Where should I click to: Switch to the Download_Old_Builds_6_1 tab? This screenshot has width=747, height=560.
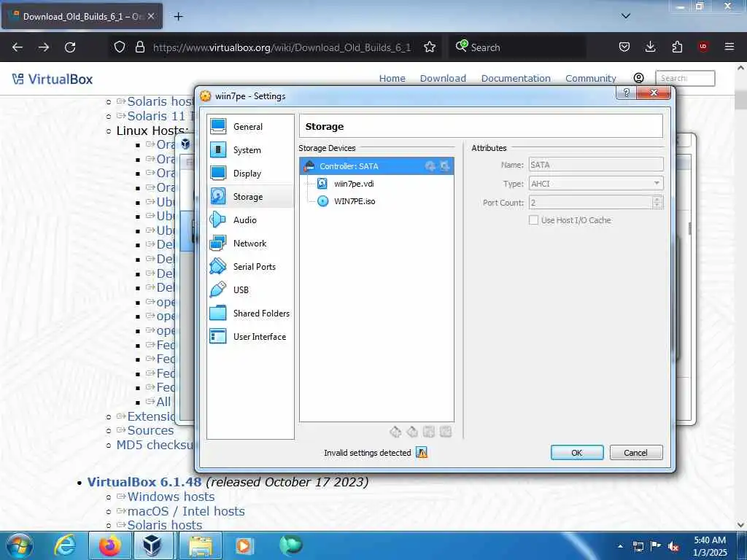[x=82, y=17]
